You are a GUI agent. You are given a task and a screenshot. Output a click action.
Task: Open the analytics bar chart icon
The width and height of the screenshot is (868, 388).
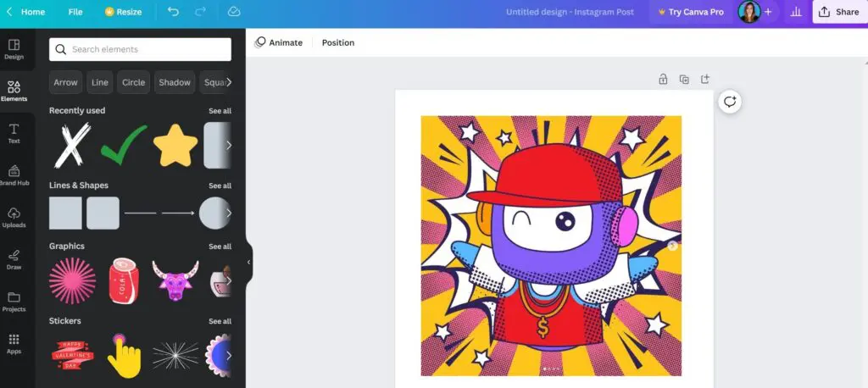(796, 12)
